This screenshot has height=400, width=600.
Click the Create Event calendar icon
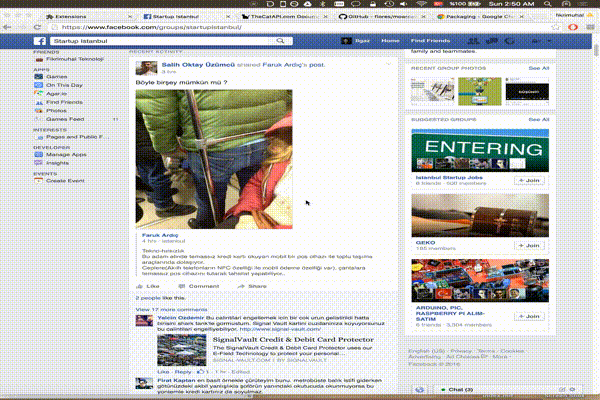tap(39, 180)
